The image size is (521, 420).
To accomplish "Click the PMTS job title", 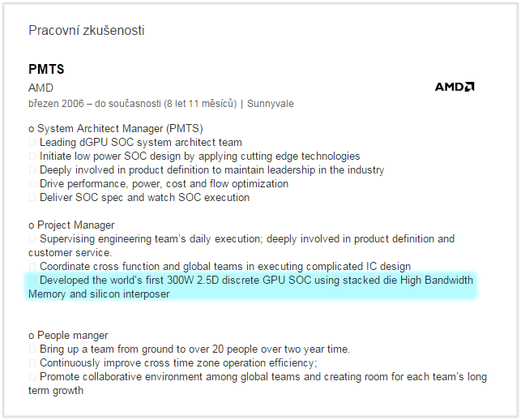I will (x=46, y=69).
